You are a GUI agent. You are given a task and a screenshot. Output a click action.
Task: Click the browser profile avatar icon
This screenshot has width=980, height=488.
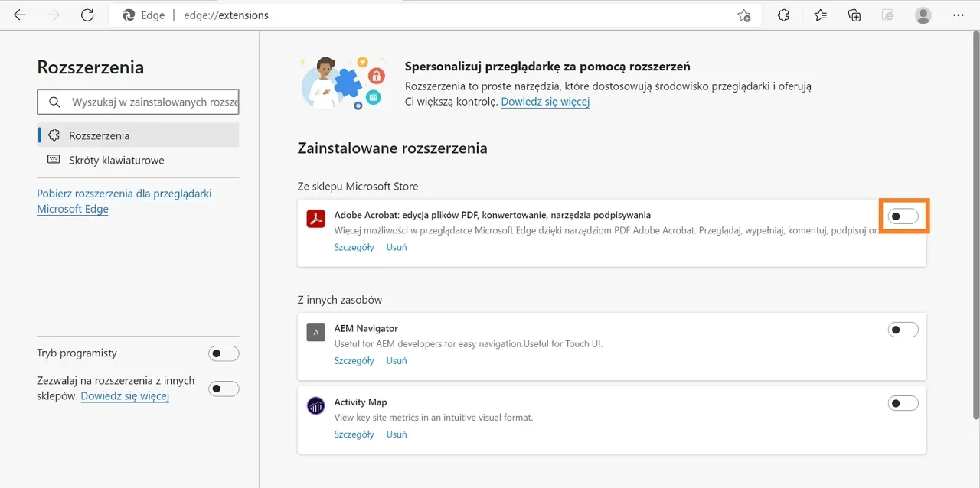tap(923, 15)
